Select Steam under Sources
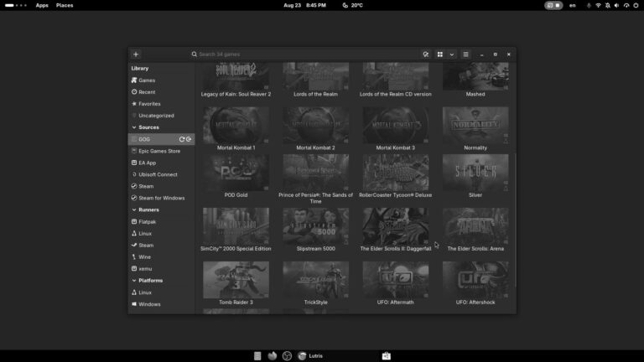The height and width of the screenshot is (362, 644). click(x=161, y=186)
